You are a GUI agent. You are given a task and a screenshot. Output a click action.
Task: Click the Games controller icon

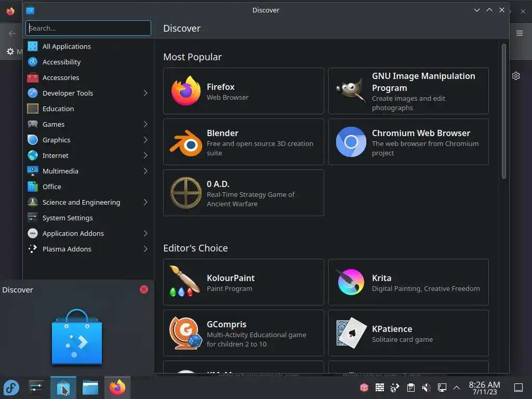point(33,124)
